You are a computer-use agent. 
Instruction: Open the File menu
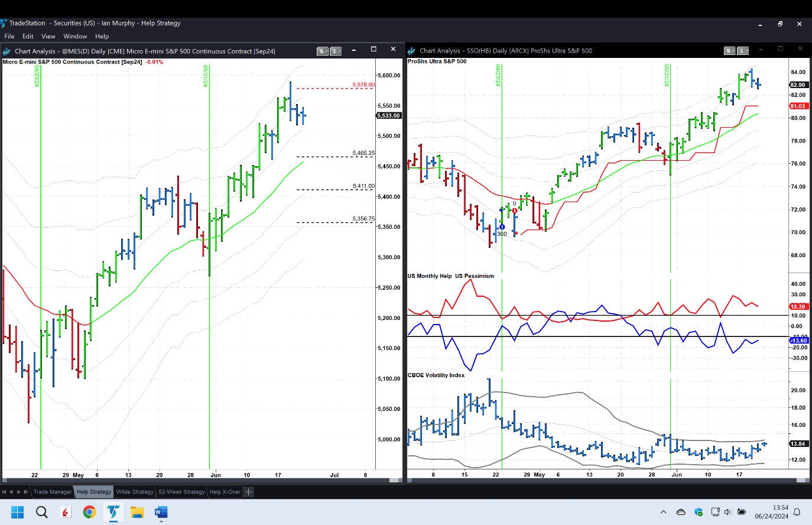click(x=9, y=36)
